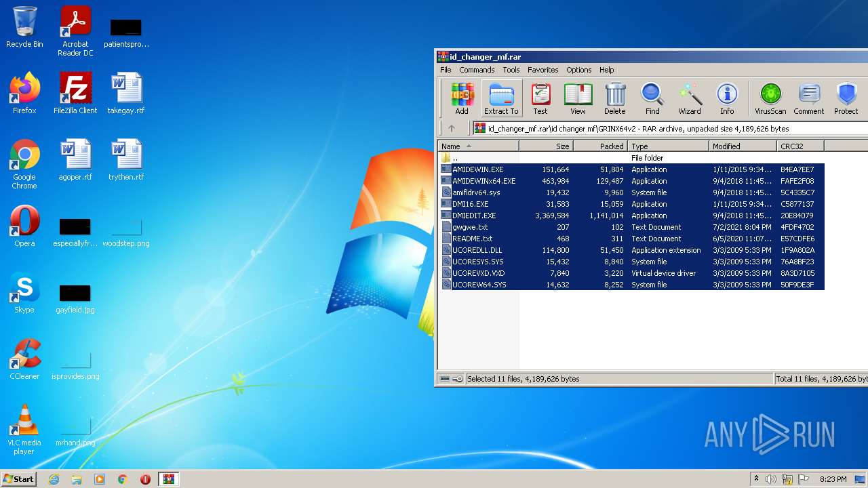Image resolution: width=868 pixels, height=488 pixels.
Task: Select woodstep.png desktop file
Action: click(x=126, y=232)
